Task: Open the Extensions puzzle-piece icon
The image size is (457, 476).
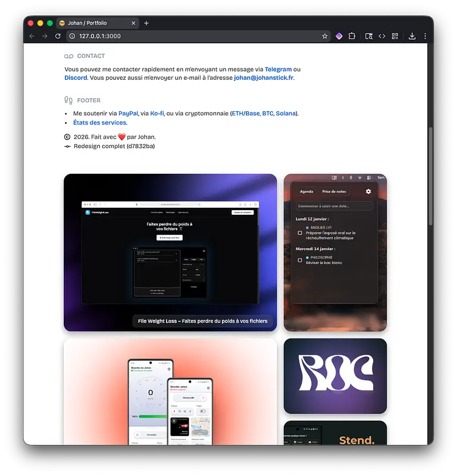Action: pos(352,36)
